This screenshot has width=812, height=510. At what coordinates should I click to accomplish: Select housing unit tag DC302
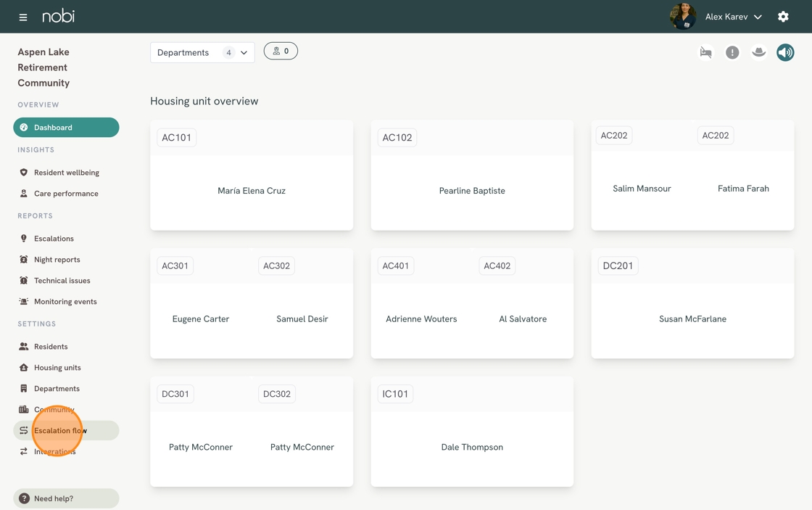pos(276,394)
